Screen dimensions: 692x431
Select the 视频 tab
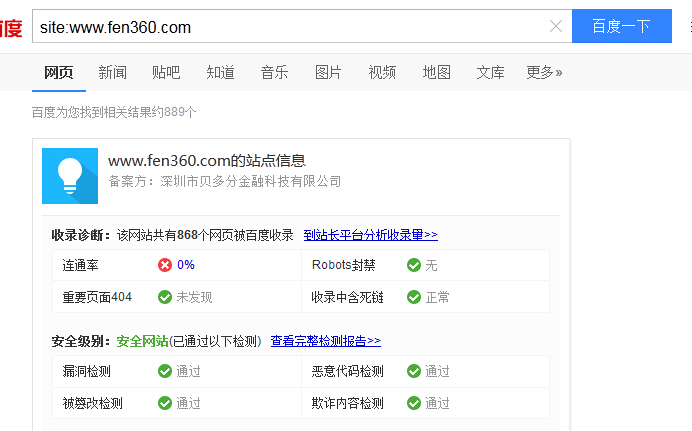[382, 72]
